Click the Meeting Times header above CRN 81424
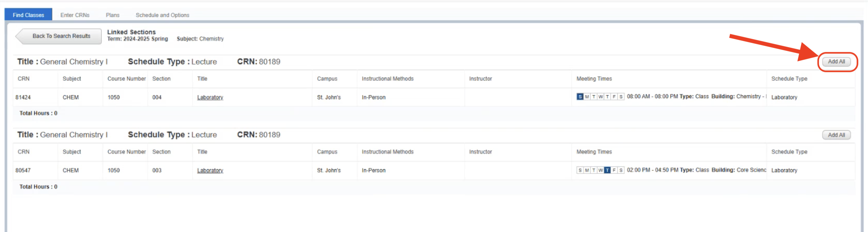The height and width of the screenshot is (232, 868). click(594, 79)
